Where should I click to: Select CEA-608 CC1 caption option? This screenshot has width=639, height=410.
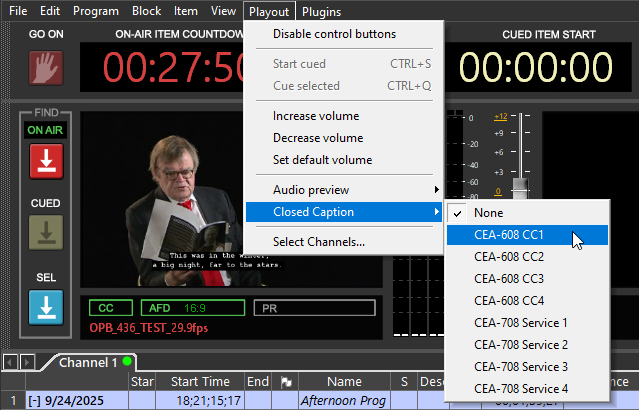(527, 235)
